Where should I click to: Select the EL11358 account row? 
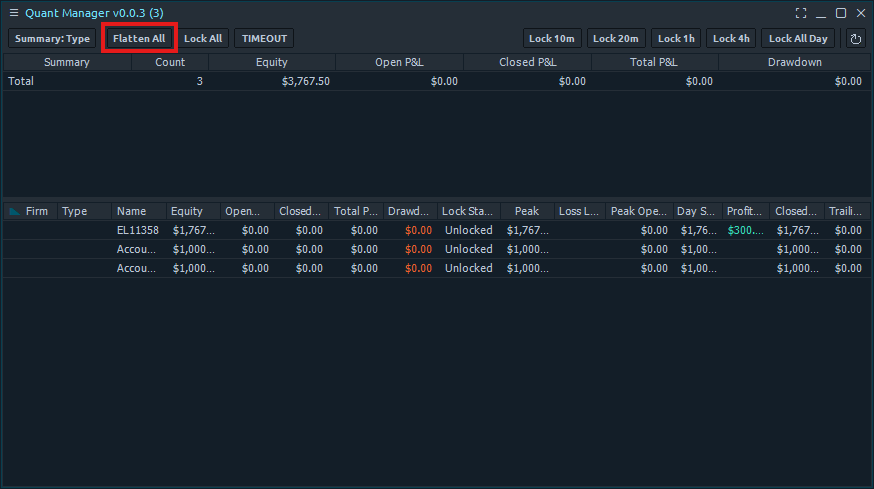click(137, 230)
